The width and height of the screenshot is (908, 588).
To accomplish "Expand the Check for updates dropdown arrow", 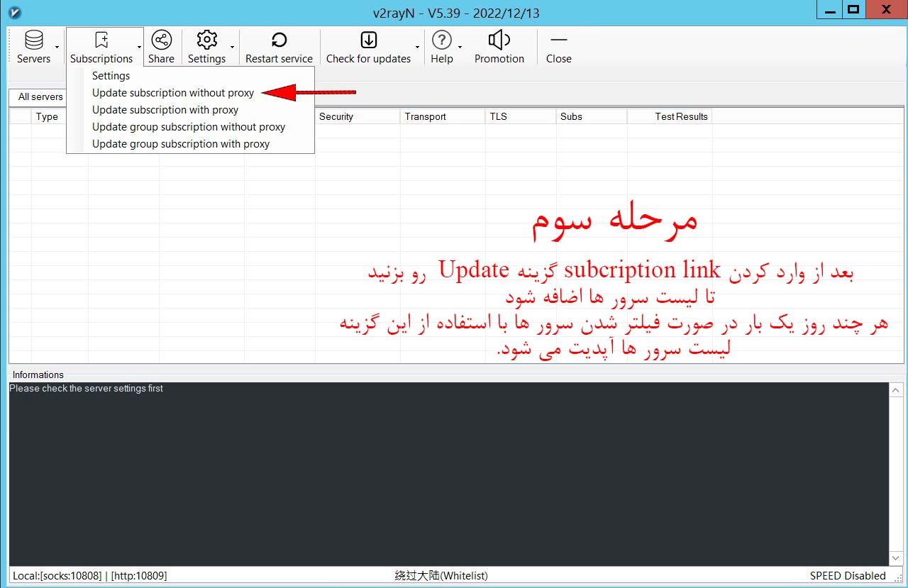I will click(x=417, y=48).
